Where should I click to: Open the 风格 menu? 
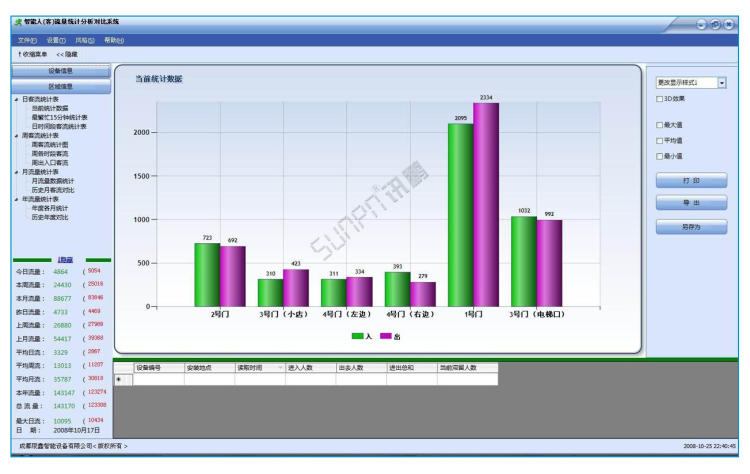click(x=84, y=40)
